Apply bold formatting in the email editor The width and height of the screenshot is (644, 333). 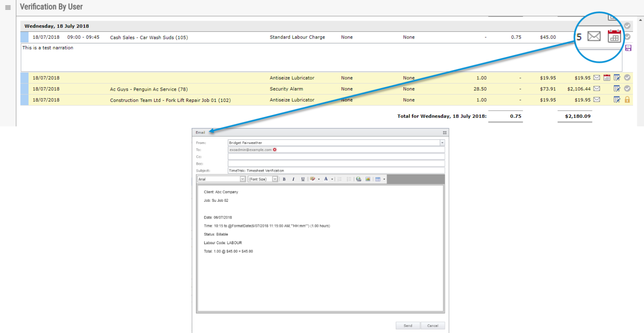pyautogui.click(x=284, y=179)
